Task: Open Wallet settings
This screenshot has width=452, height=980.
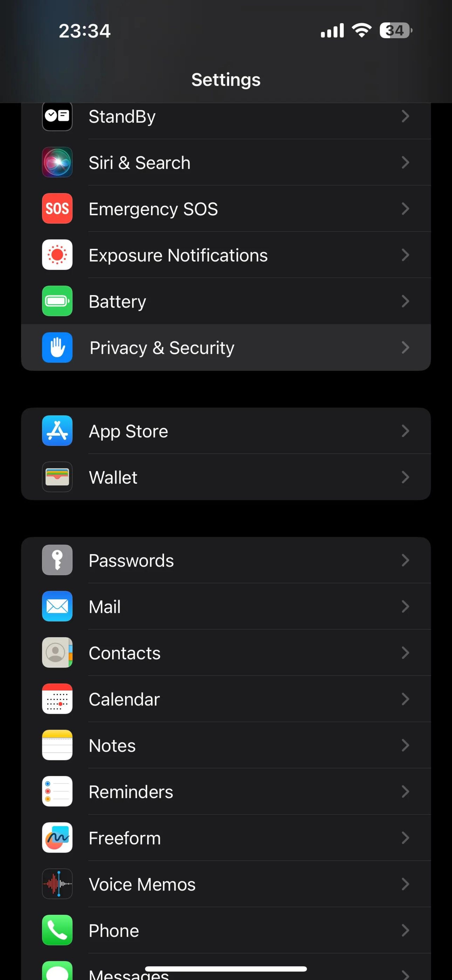Action: pyautogui.click(x=226, y=477)
